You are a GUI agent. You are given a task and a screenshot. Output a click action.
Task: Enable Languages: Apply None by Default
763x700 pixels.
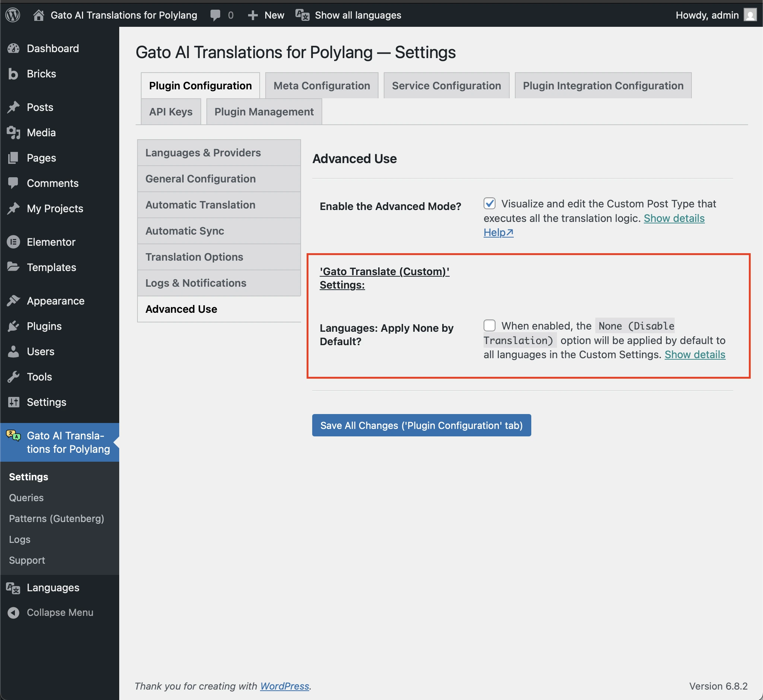coord(489,325)
